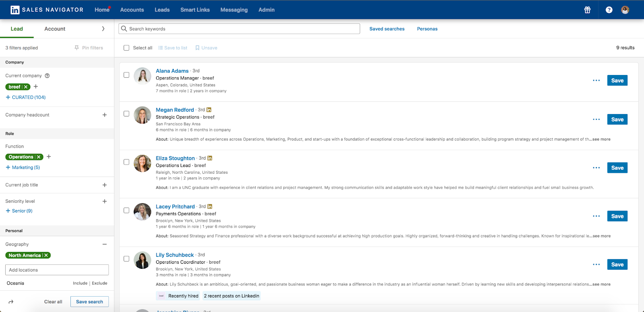Open more options for Eliza Stoughton
Image resolution: width=644 pixels, height=312 pixels.
click(x=596, y=168)
